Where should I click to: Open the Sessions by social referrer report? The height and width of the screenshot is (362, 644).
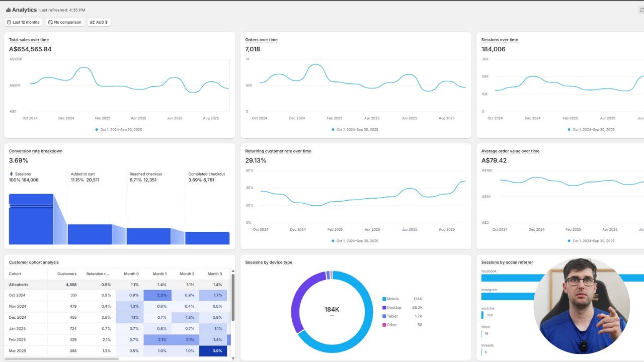click(507, 262)
